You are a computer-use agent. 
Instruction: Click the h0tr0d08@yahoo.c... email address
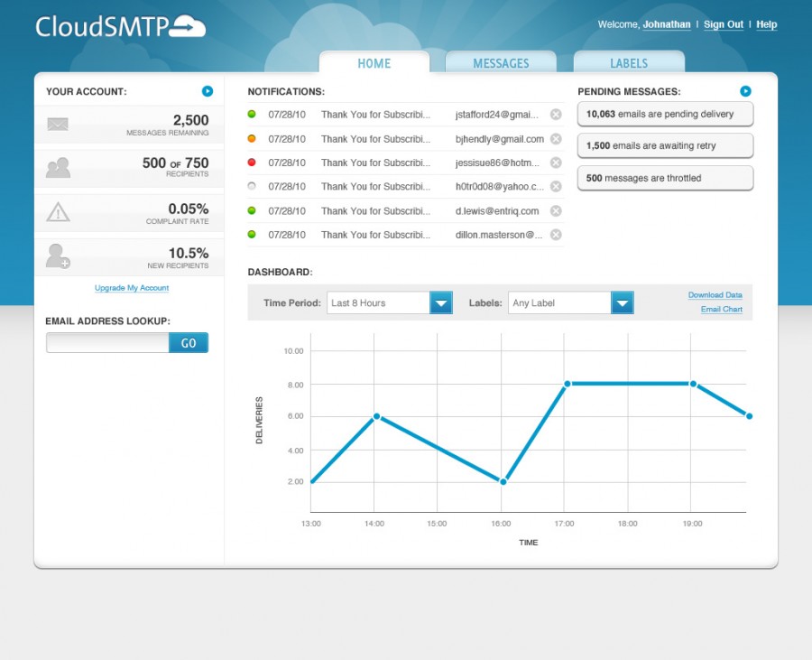500,187
